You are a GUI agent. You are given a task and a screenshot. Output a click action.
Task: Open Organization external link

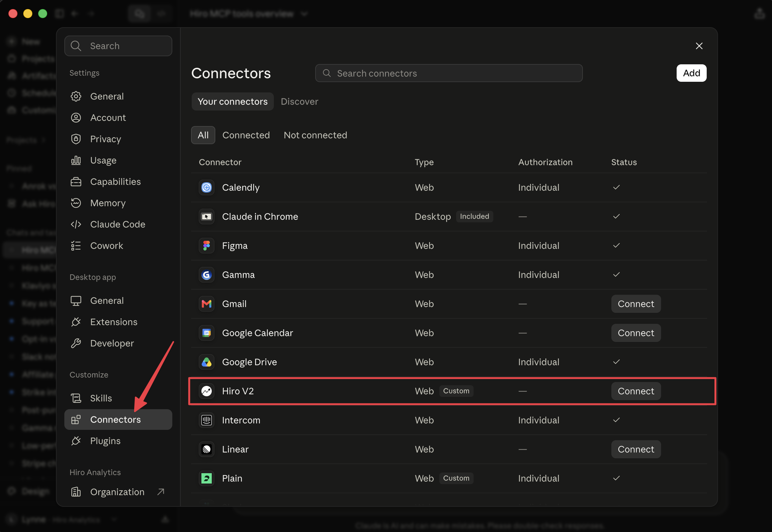click(118, 492)
